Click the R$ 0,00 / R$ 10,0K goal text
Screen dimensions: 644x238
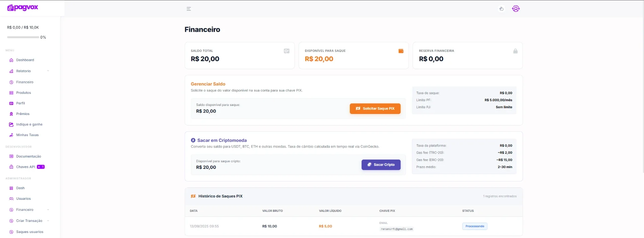[23, 27]
